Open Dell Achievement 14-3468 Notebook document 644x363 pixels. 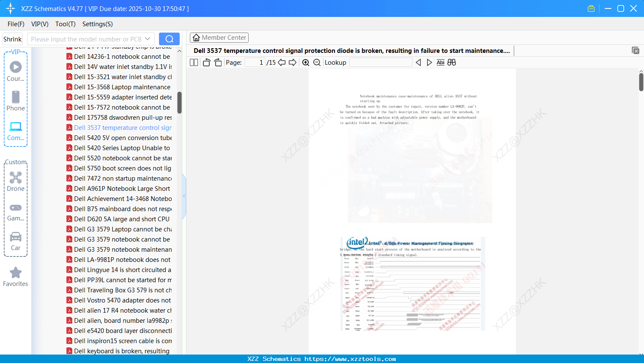point(123,198)
